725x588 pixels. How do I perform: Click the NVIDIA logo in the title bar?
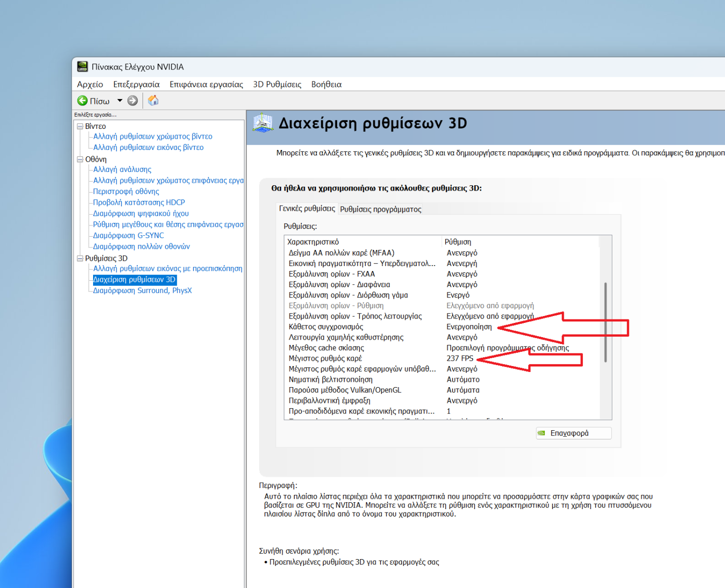tap(82, 67)
